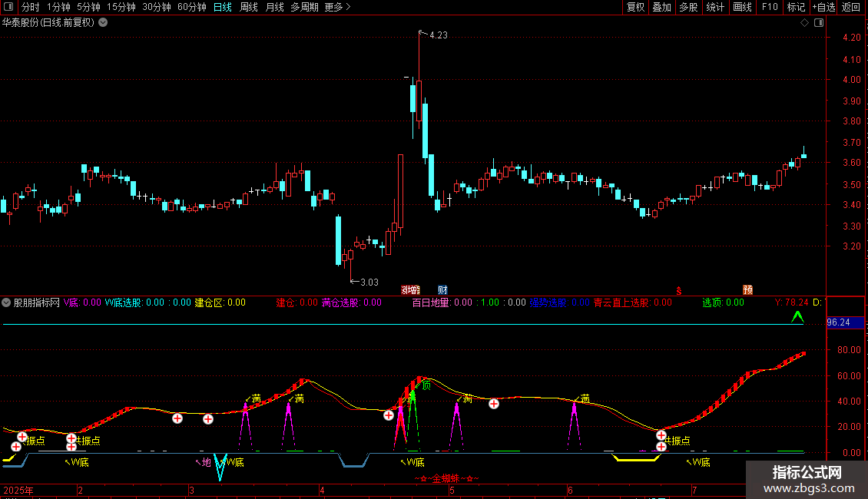Expand dropdown next to 华泰股份 title
Screen dimensions: 868x499
click(x=103, y=23)
